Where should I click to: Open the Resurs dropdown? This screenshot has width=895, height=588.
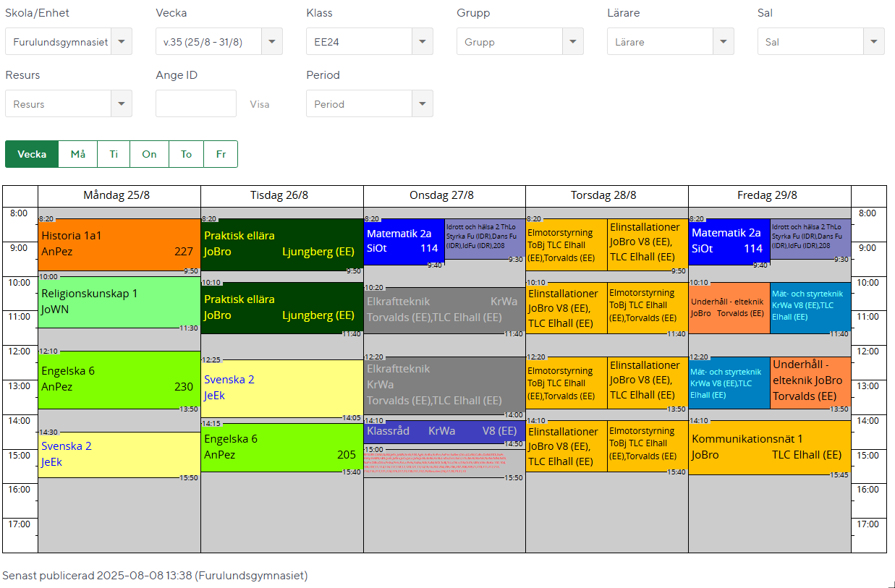tap(122, 104)
